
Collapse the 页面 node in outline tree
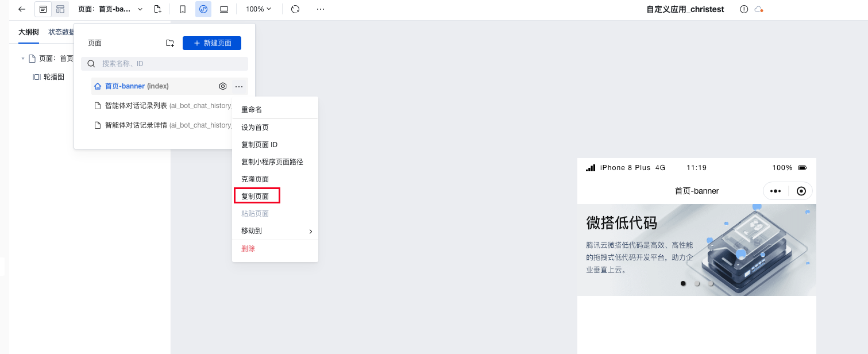pyautogui.click(x=23, y=59)
